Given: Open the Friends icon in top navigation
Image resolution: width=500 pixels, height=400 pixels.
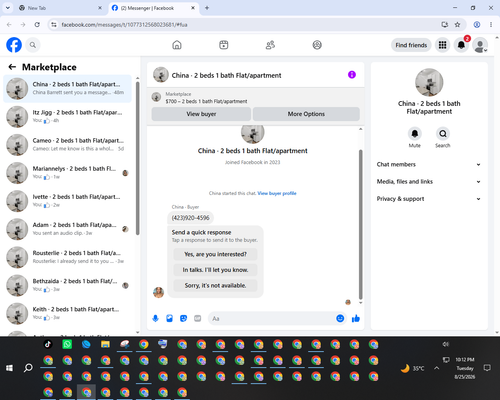Looking at the screenshot, I should [270, 45].
